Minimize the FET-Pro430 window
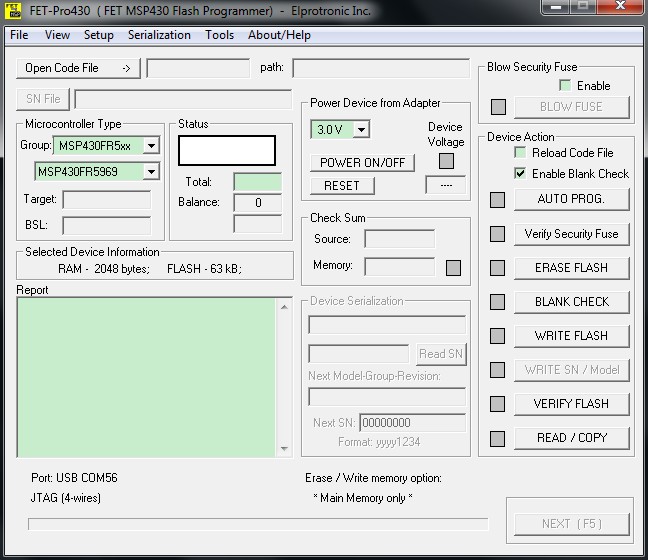This screenshot has height=560, width=648. (x=556, y=7)
